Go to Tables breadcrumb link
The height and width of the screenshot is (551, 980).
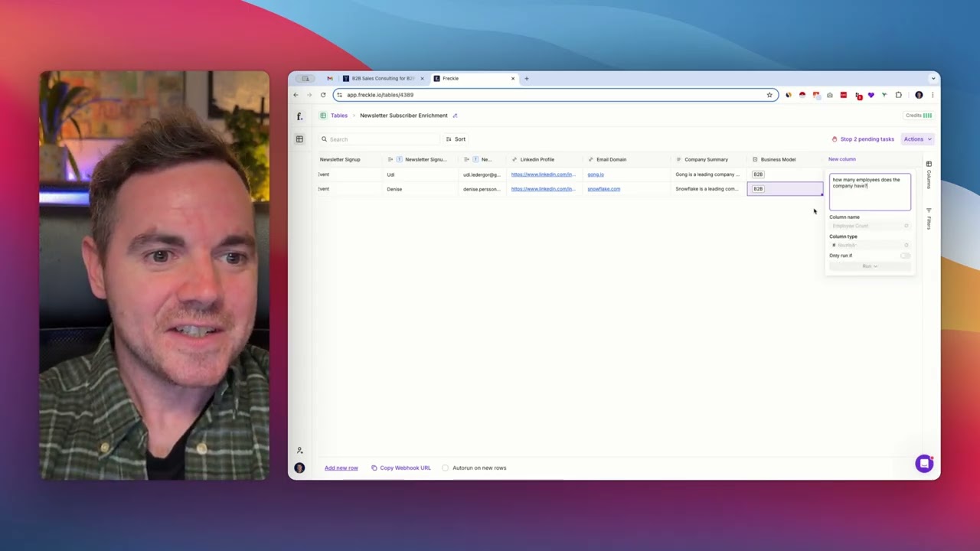point(339,116)
